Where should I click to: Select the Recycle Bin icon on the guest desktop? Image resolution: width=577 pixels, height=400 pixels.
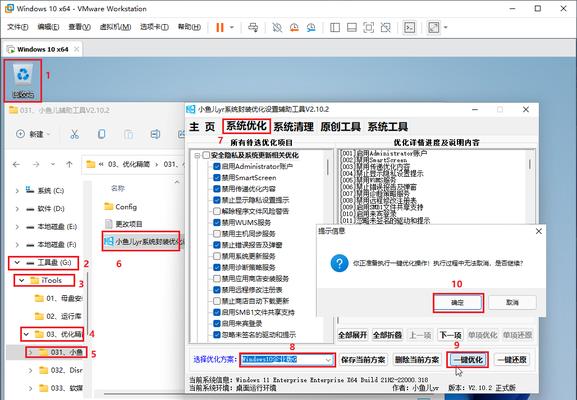click(23, 81)
